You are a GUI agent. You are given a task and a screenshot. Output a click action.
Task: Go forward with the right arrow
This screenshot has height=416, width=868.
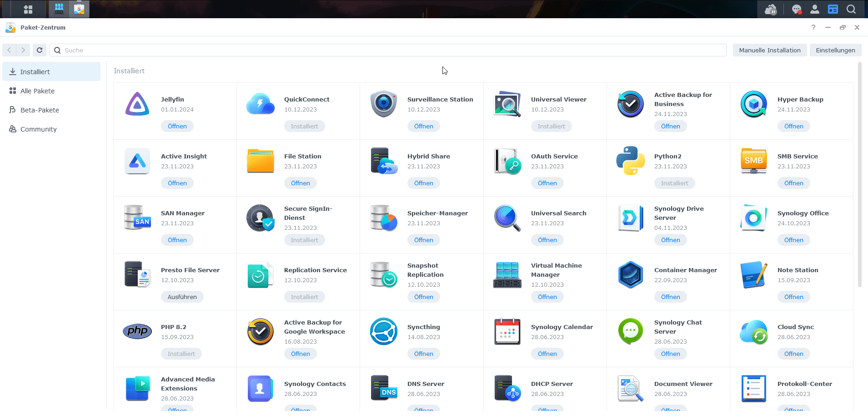[x=23, y=50]
